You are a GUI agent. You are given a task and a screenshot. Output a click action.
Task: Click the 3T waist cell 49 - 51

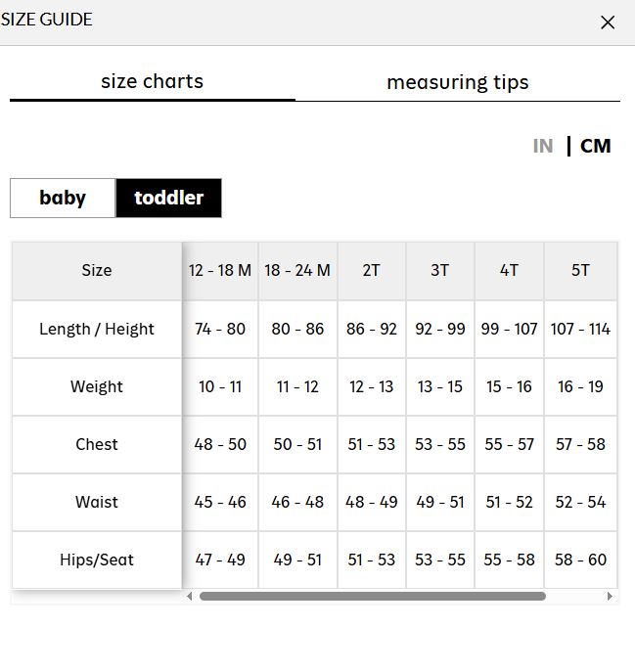click(440, 502)
